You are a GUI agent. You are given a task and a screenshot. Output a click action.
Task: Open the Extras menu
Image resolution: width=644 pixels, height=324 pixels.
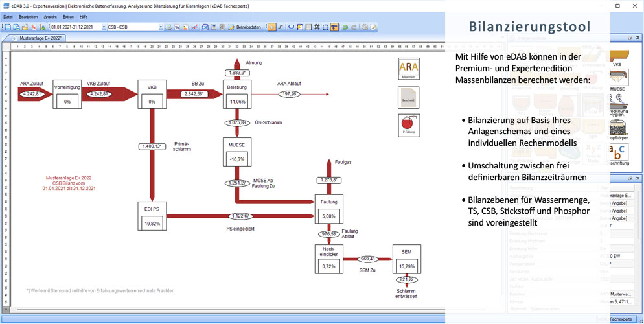tap(68, 17)
